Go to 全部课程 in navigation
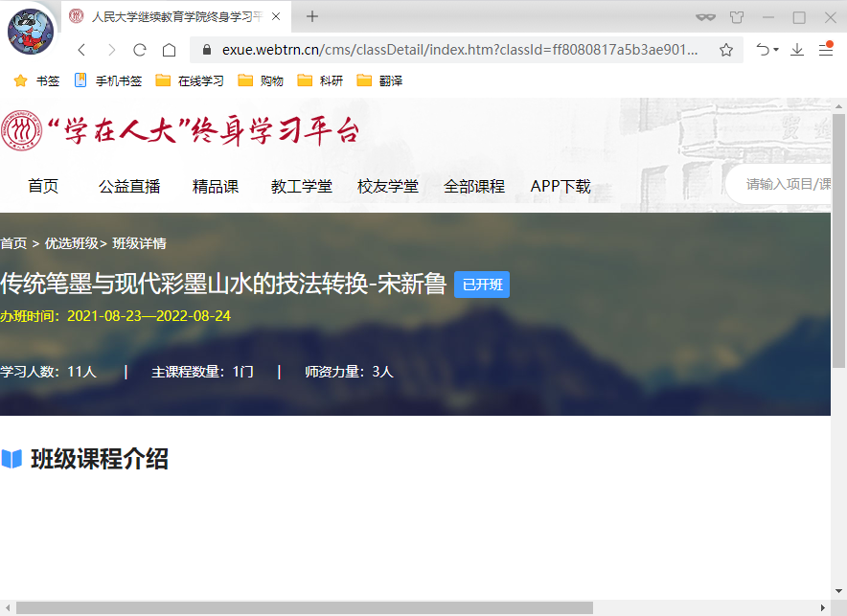 (474, 186)
